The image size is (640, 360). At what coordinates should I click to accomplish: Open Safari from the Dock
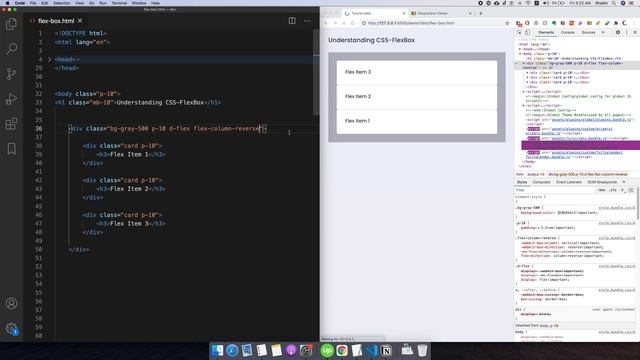(x=232, y=350)
